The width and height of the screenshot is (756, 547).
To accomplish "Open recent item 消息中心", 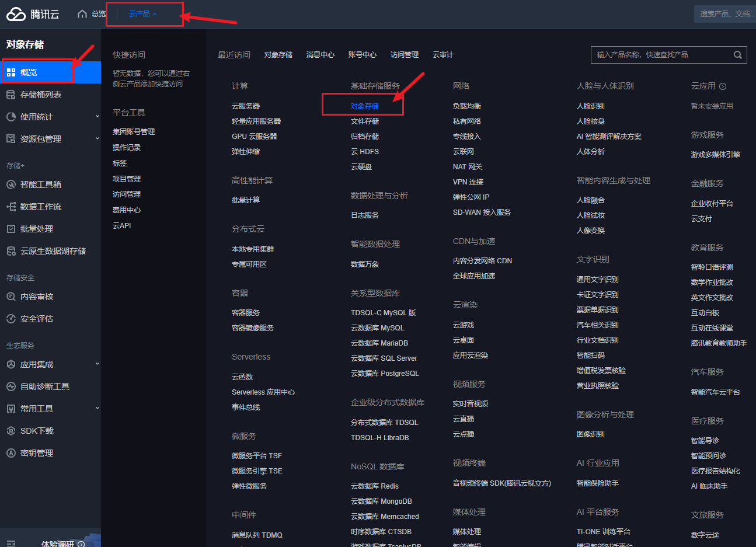I will coord(320,55).
